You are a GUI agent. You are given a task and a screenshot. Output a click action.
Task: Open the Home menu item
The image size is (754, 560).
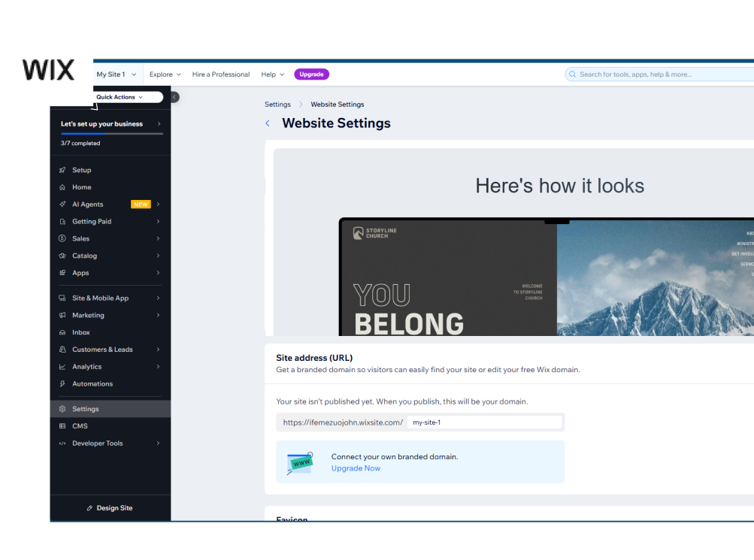pyautogui.click(x=110, y=187)
